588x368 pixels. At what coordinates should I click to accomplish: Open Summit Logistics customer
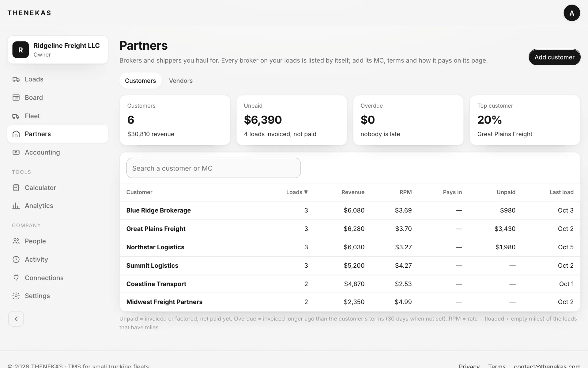coord(152,266)
